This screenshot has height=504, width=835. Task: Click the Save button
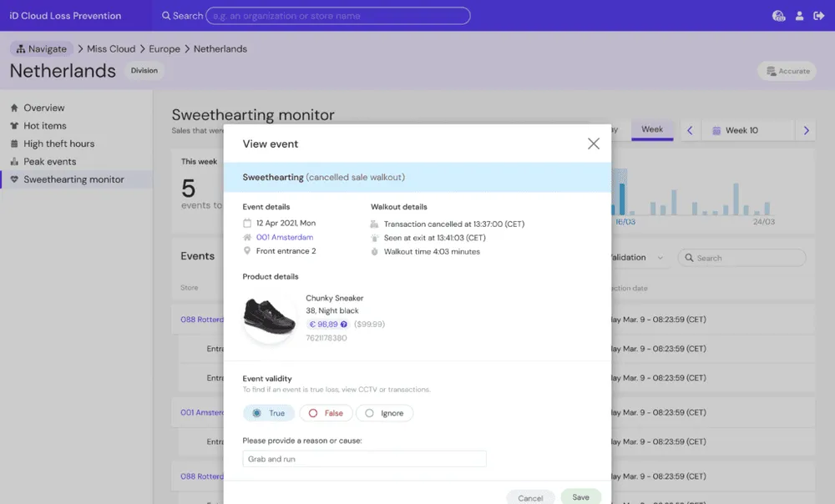pos(580,497)
